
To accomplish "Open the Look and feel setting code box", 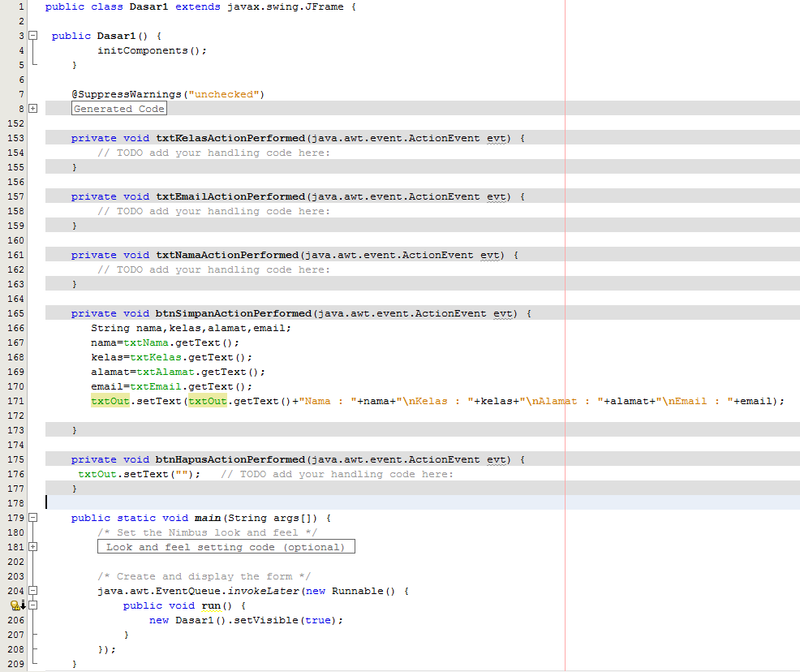I will click(226, 547).
